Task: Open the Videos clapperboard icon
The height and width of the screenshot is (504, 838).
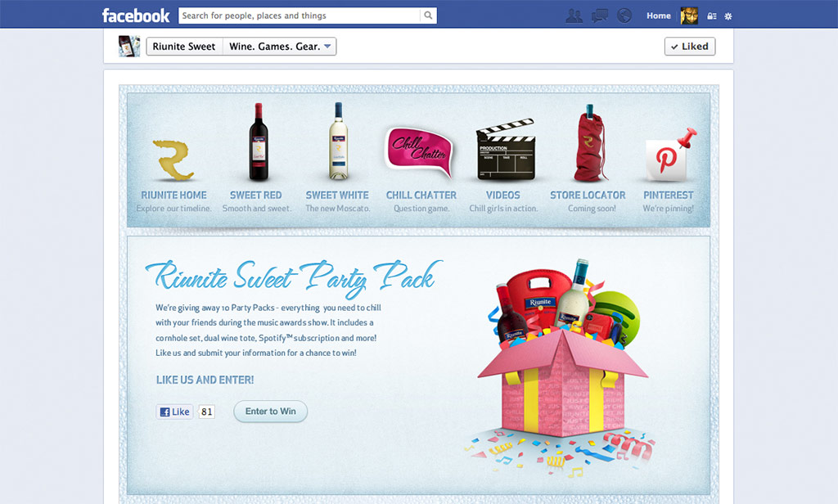Action: (505, 151)
